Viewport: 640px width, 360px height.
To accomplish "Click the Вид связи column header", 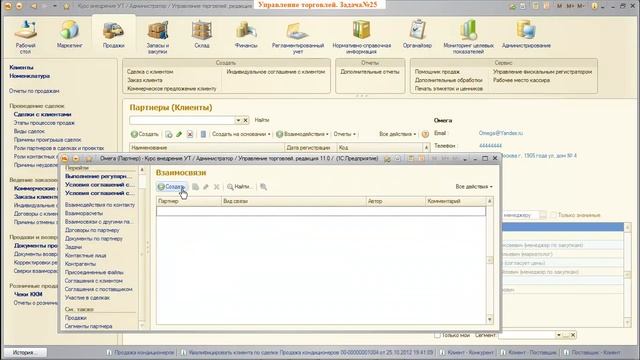I will coord(293,201).
